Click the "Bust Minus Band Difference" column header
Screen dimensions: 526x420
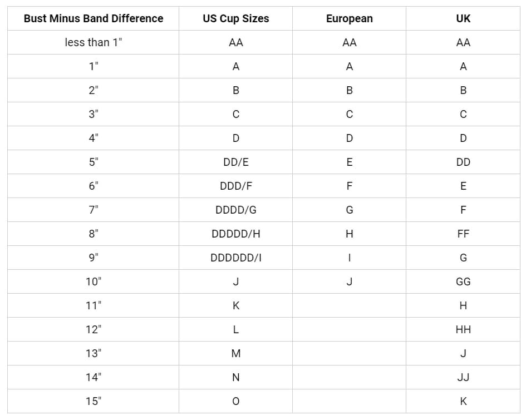[94, 18]
